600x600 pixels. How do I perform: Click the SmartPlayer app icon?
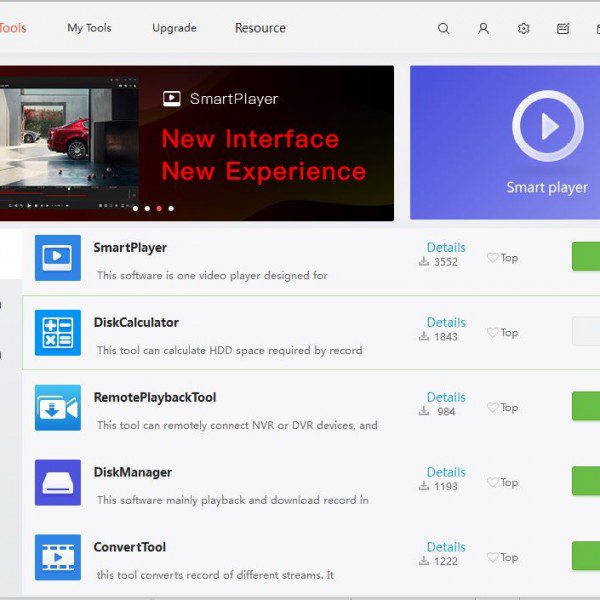click(x=58, y=258)
